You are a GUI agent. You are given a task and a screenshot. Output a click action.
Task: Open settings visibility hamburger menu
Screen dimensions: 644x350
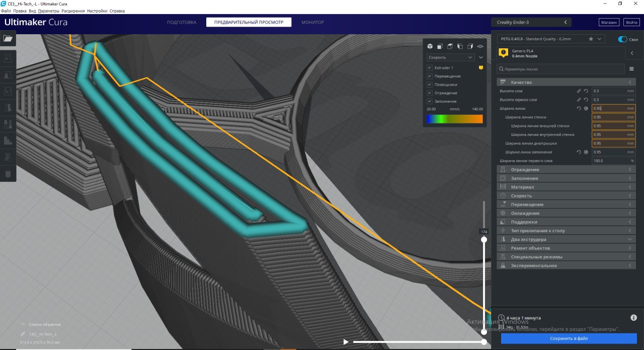[631, 68]
